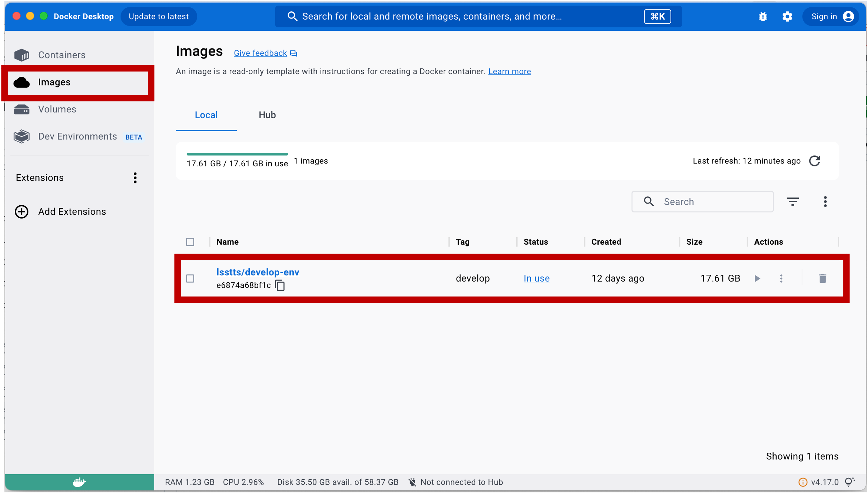The width and height of the screenshot is (868, 493).
Task: Check the lsstts/develop-env row checkbox
Action: tap(190, 278)
